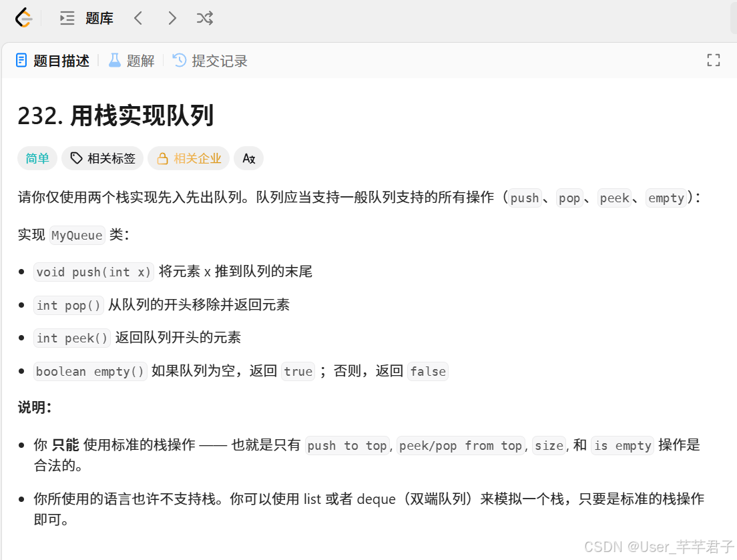Switch to the 题解 tab
Image resolution: width=737 pixels, height=560 pixels.
pyautogui.click(x=131, y=61)
